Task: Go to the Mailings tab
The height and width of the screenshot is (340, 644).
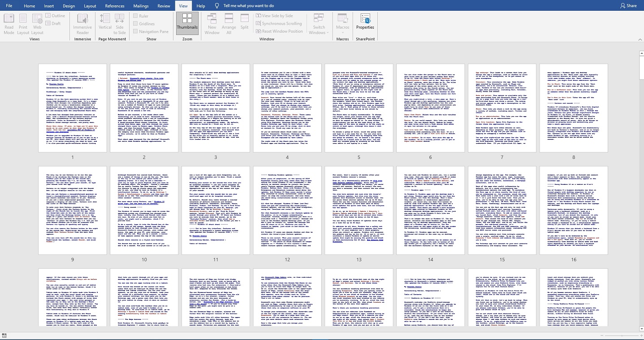Action: tap(141, 6)
